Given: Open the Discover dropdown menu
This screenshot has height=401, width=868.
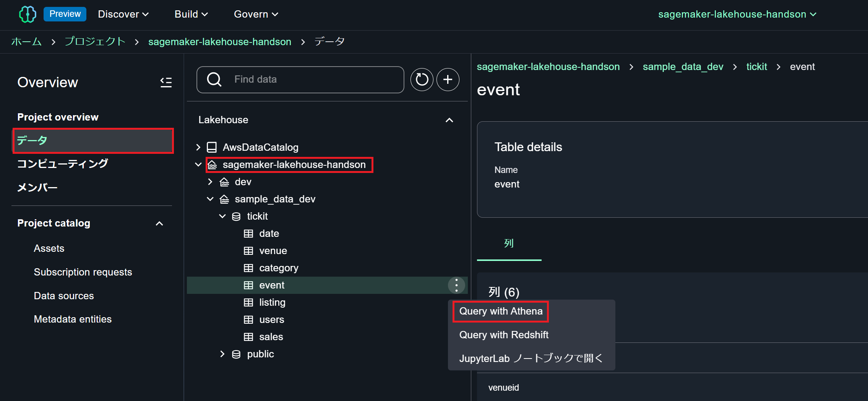Looking at the screenshot, I should (123, 14).
